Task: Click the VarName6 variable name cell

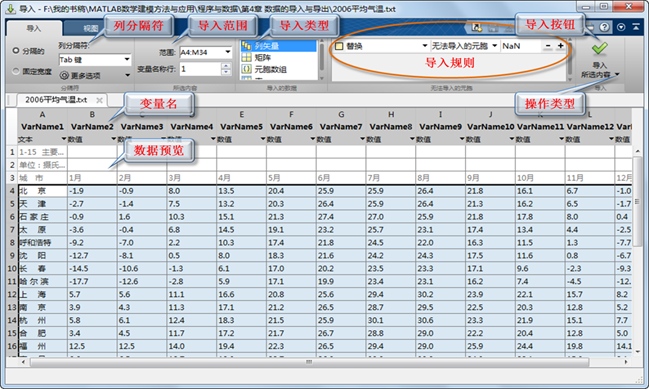Action: coord(291,127)
